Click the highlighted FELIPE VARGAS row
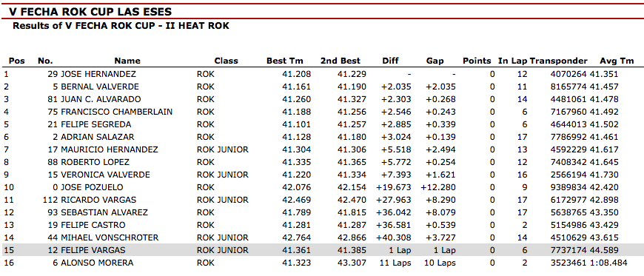 [x=322, y=250]
